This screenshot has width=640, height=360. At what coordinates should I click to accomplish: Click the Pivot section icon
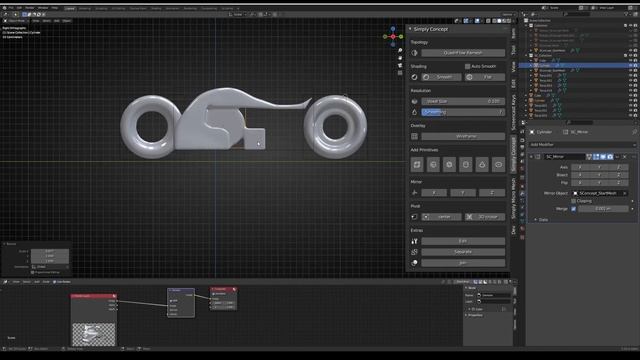point(415,217)
